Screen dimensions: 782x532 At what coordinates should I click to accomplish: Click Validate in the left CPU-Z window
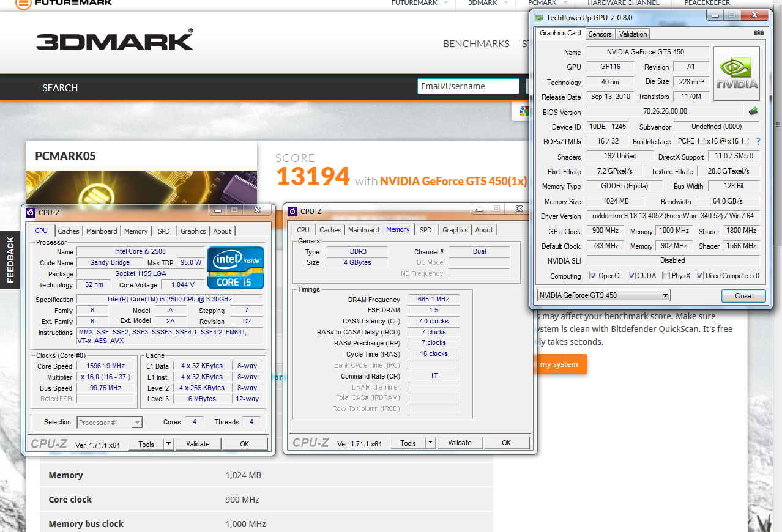(198, 444)
